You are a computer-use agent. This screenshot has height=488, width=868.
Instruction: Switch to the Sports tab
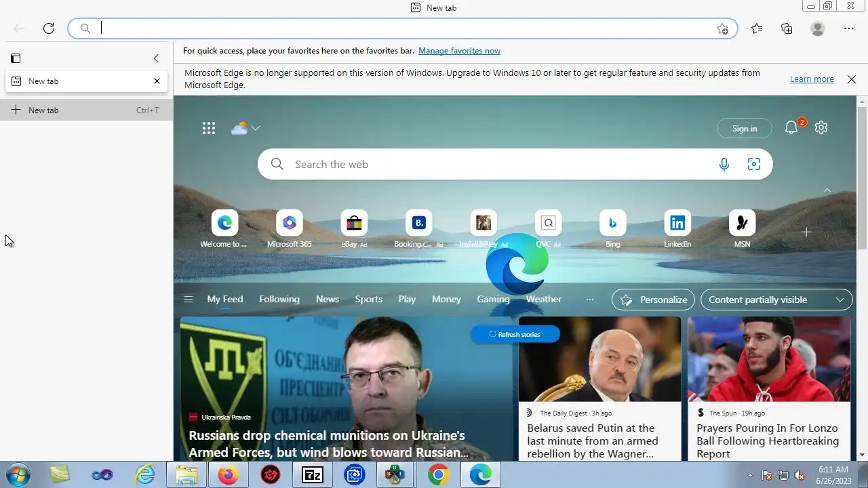(x=369, y=299)
